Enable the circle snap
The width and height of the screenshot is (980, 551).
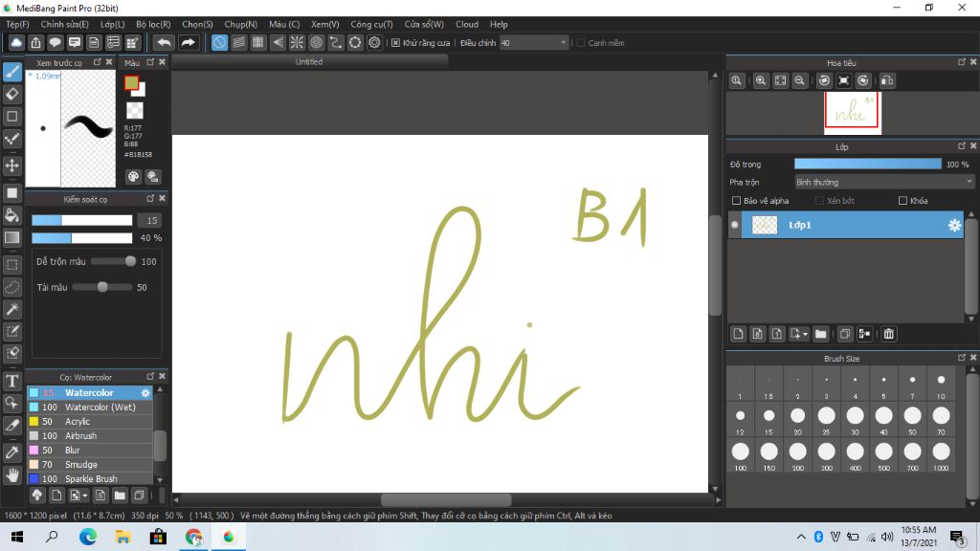coord(316,42)
